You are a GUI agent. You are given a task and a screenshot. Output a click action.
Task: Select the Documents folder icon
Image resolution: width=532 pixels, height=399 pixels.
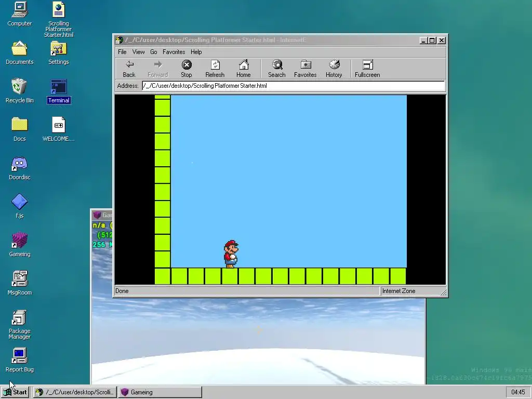click(20, 53)
